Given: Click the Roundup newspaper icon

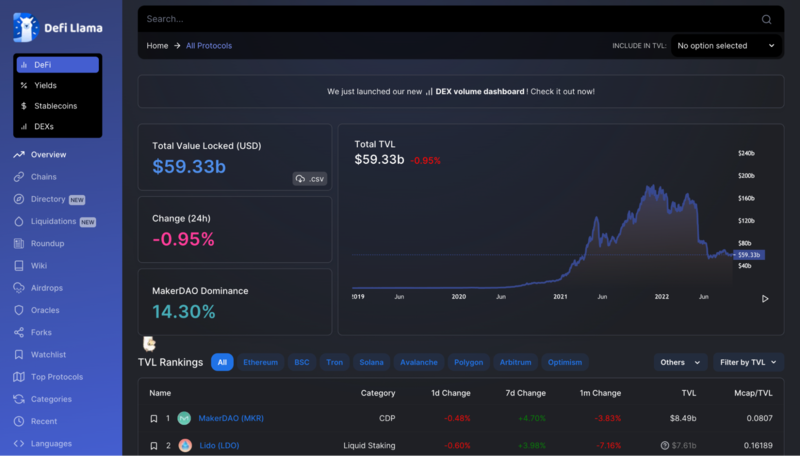Looking at the screenshot, I should 19,243.
